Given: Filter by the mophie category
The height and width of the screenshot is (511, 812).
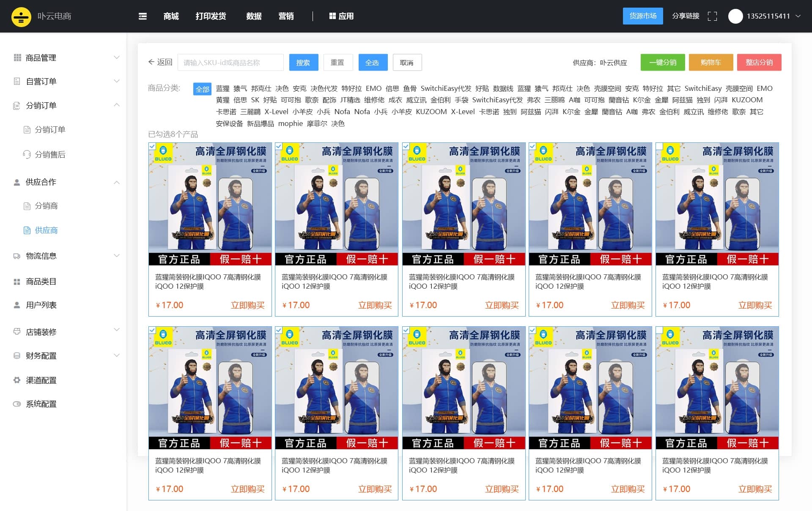Looking at the screenshot, I should (291, 123).
